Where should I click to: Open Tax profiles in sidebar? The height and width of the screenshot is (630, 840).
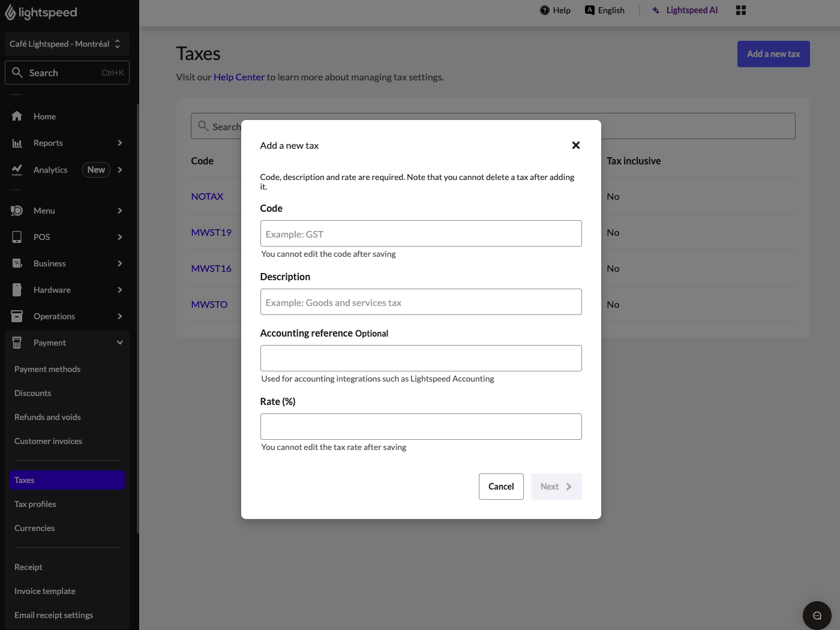[35, 504]
